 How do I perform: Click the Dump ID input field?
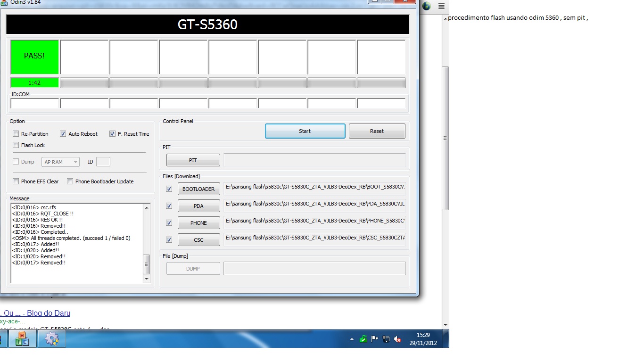click(x=103, y=162)
